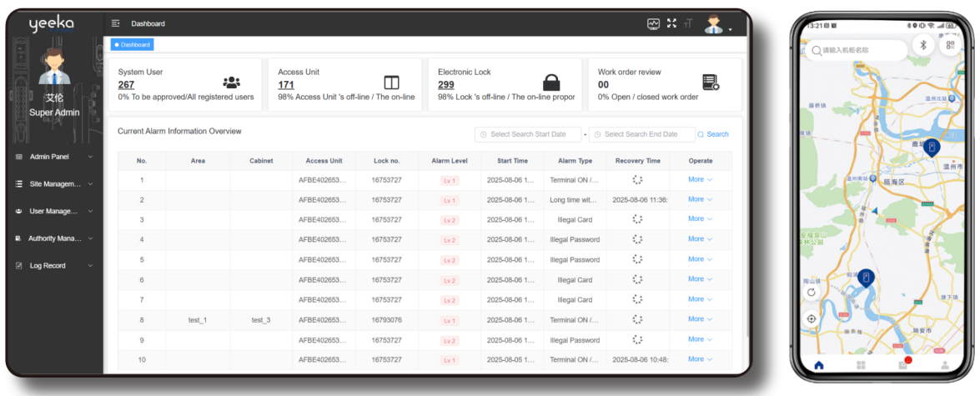
Task: Click the Select Search Start Date field
Action: tap(528, 134)
